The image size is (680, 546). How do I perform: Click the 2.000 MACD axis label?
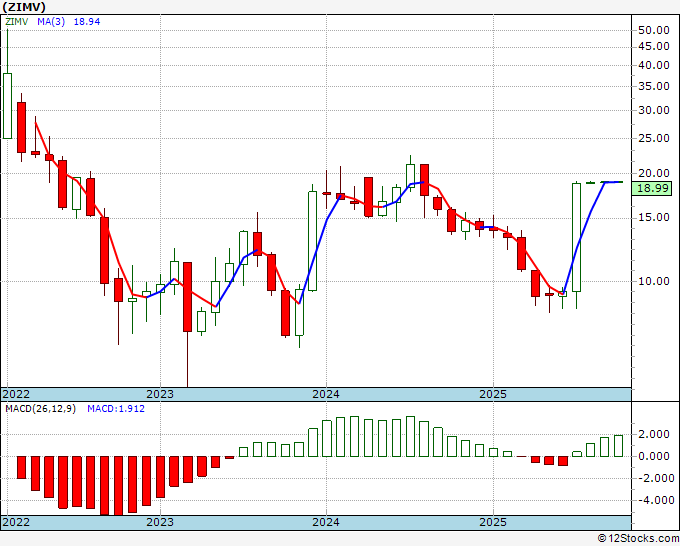pyautogui.click(x=654, y=434)
